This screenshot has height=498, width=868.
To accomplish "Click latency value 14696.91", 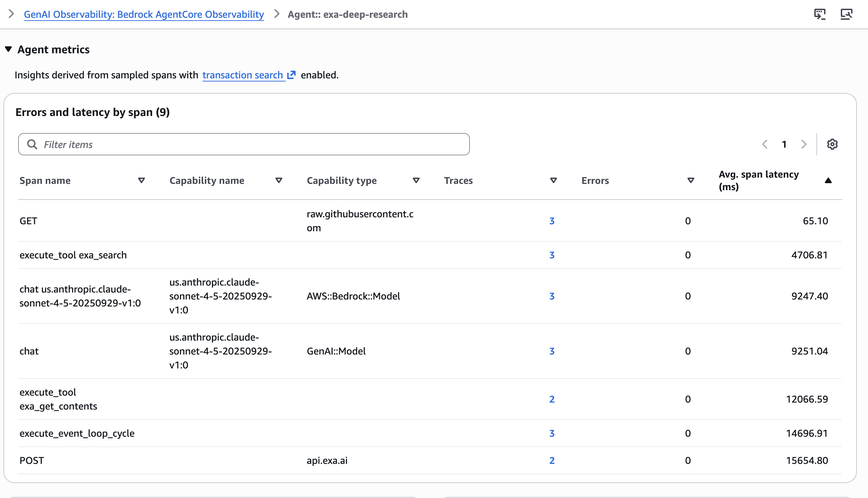I will coord(807,433).
